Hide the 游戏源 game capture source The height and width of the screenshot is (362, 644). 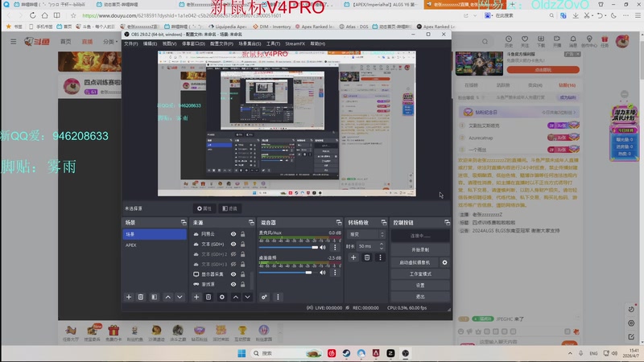click(x=233, y=285)
